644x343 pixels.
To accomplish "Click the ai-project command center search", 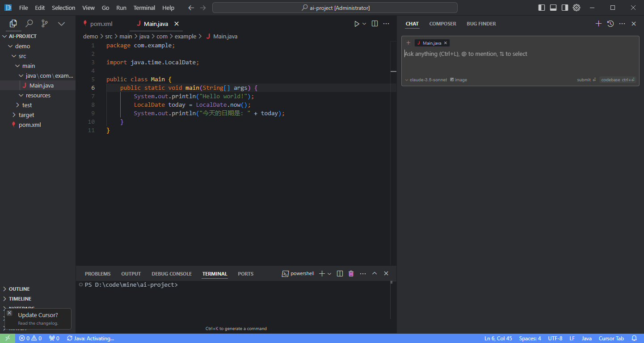I will point(335,8).
